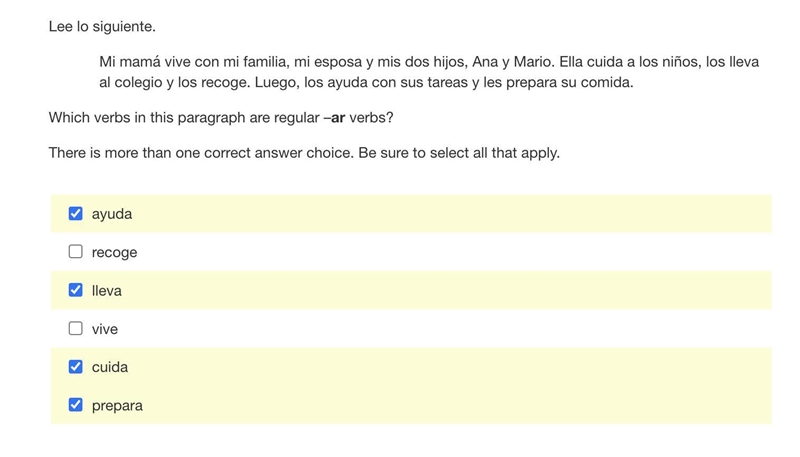
Task: Click the 'Lee lo siguiente.' instruction text
Action: tap(102, 27)
